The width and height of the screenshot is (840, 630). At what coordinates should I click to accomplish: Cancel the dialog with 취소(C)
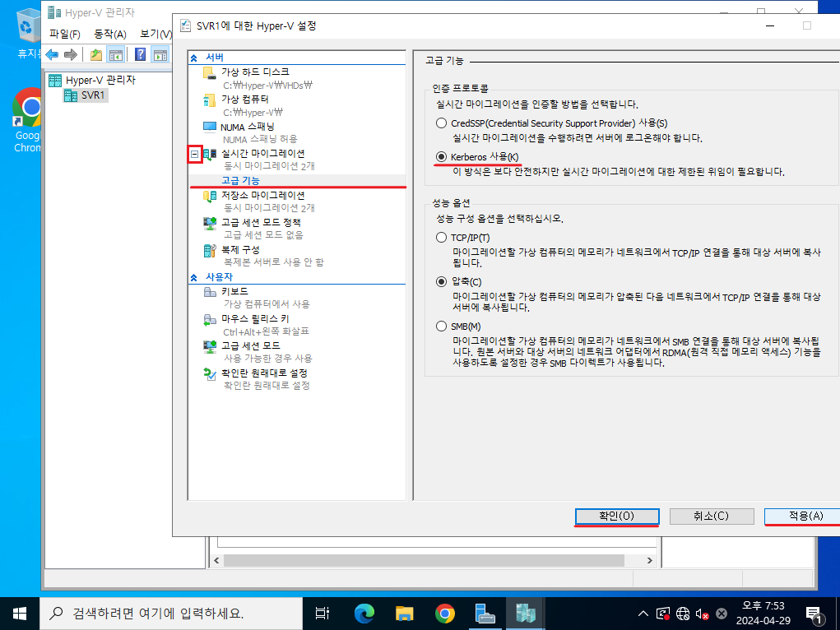[712, 516]
